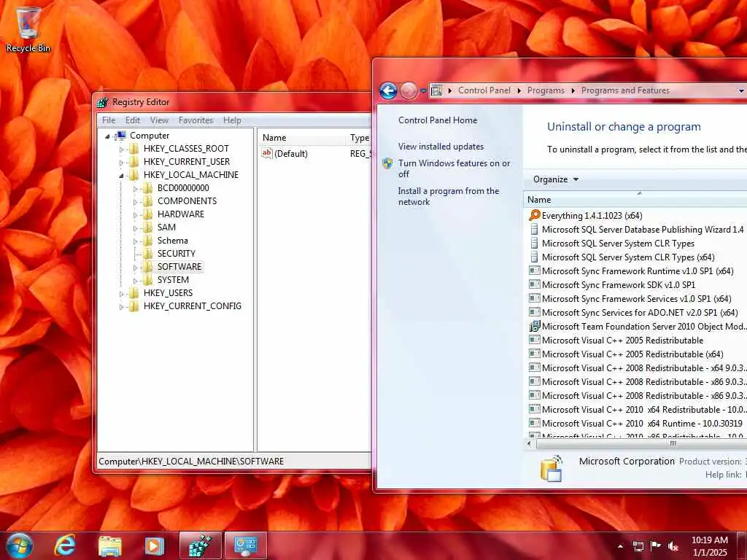Image resolution: width=747 pixels, height=560 pixels.
Task: Switch to Registry Editor taskbar button
Action: tap(200, 545)
